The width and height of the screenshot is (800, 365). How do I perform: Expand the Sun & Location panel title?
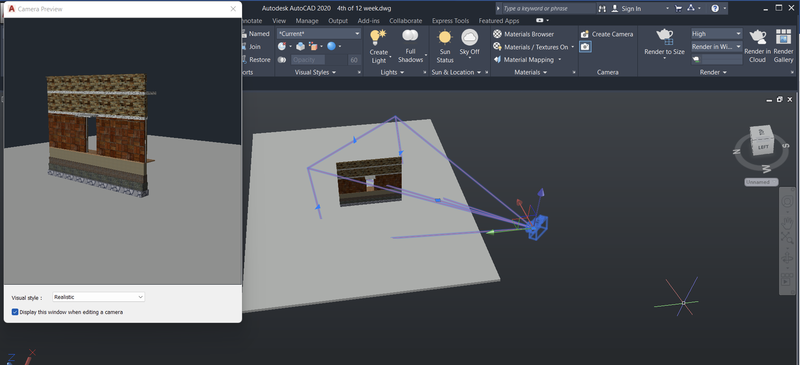pyautogui.click(x=457, y=72)
